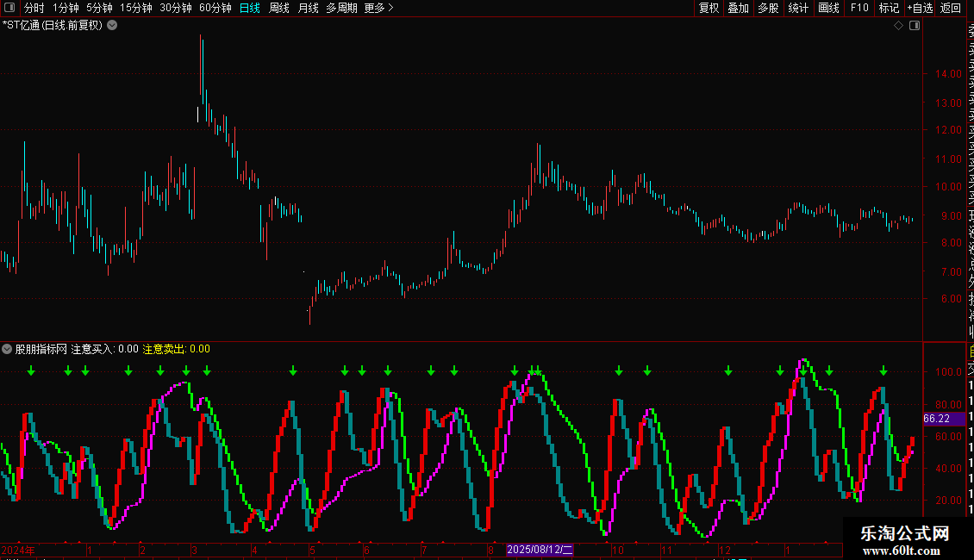Select the 5分钟 period tab
The height and width of the screenshot is (560, 974).
click(99, 8)
